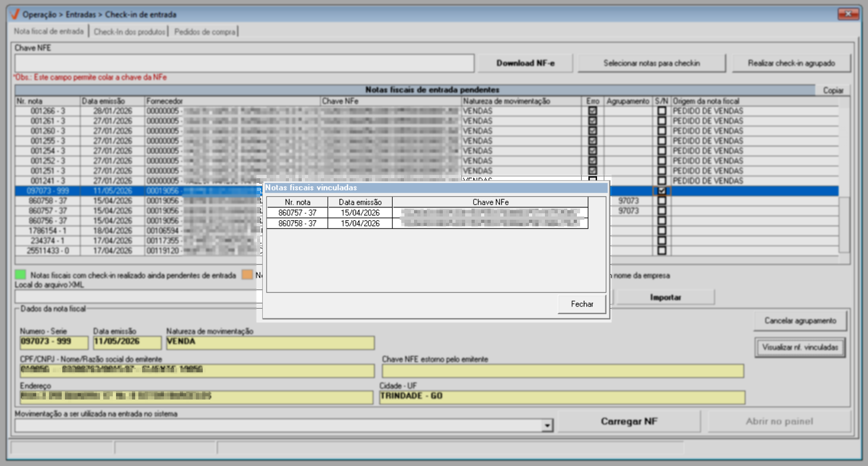Screen dimensions: 868x466
Task: Click Realizar check-in agrupado button
Action: 791,63
